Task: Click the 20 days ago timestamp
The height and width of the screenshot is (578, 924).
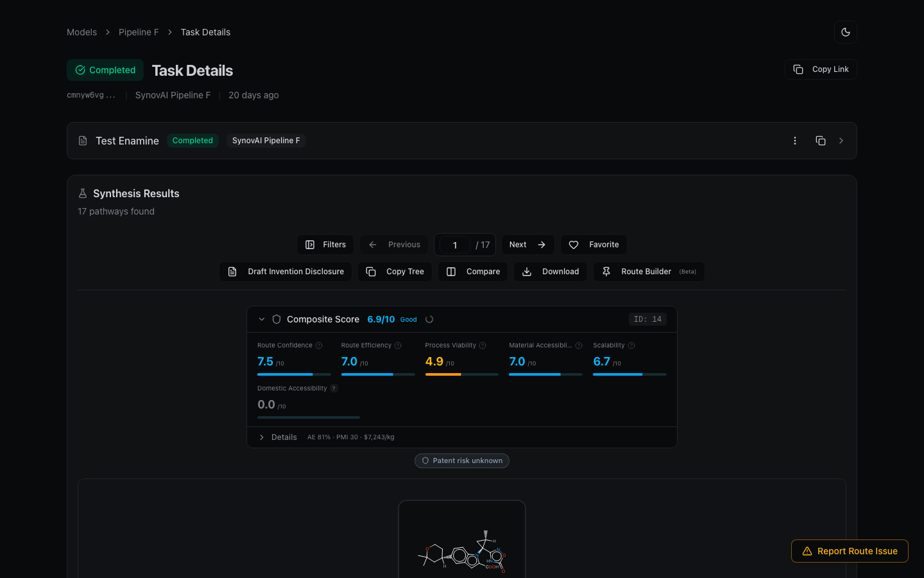Action: click(x=253, y=95)
